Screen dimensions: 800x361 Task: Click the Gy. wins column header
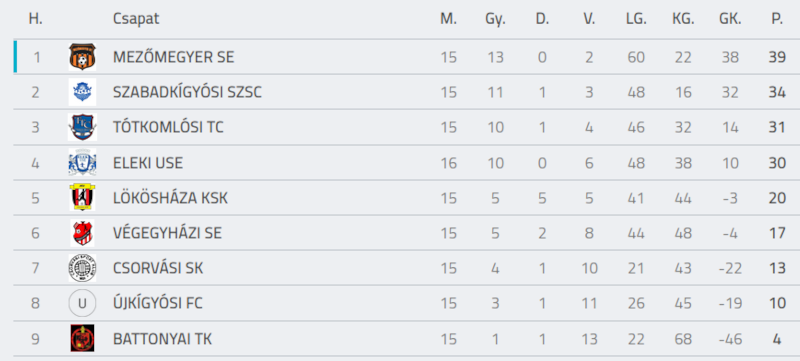tap(495, 20)
